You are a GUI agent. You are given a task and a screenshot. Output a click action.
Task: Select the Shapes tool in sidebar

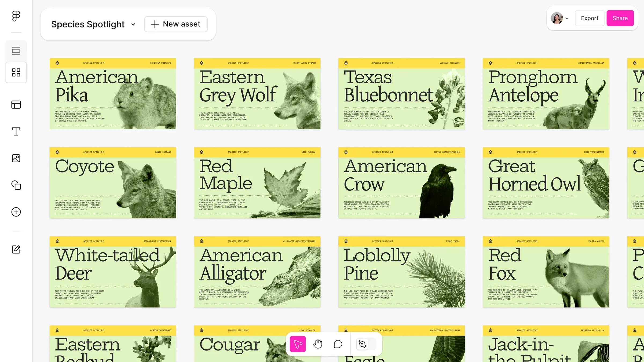tap(16, 185)
